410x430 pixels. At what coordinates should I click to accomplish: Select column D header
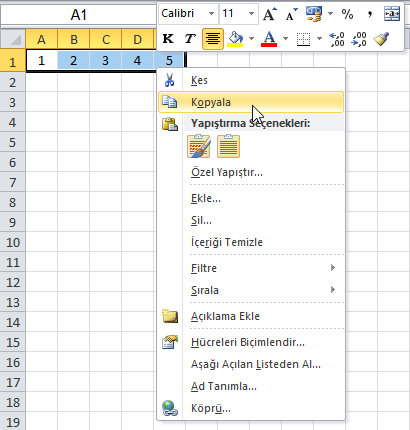[138, 39]
